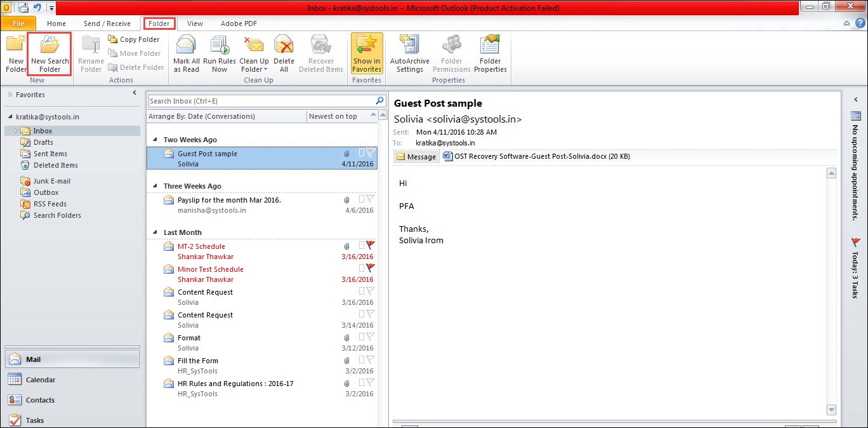Click the New Folder icon

click(16, 54)
